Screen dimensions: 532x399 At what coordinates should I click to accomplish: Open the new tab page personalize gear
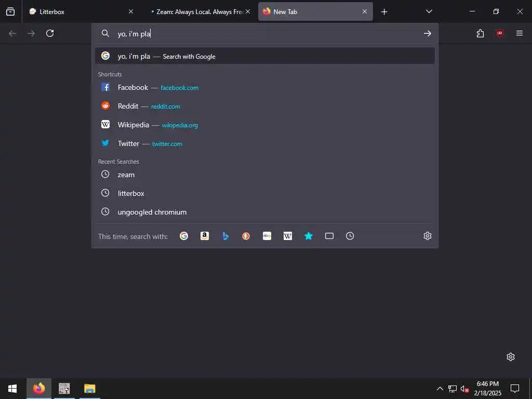(x=511, y=357)
